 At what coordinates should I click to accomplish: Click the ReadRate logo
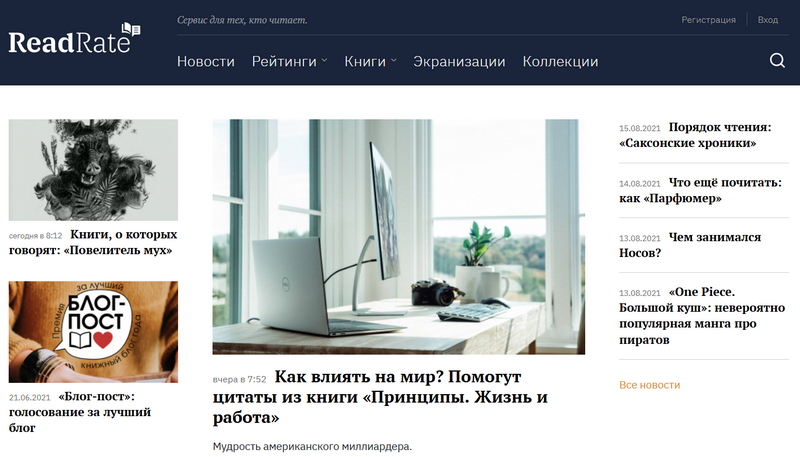click(x=74, y=39)
